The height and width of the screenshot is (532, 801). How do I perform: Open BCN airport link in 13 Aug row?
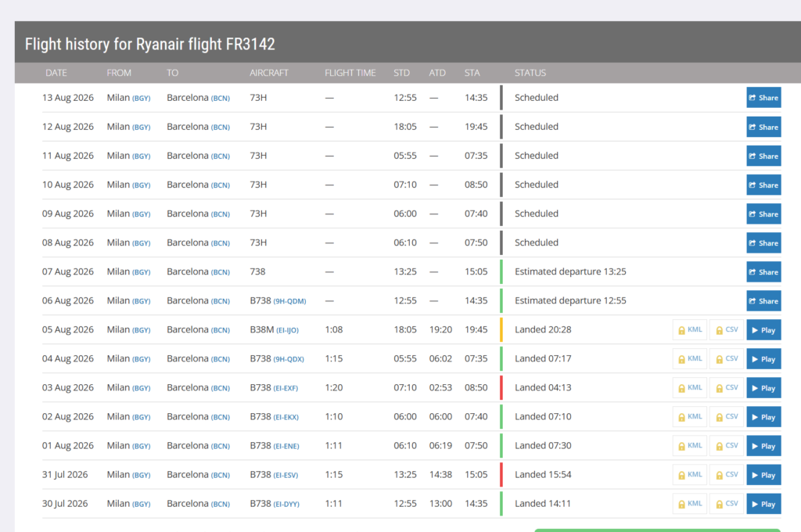(x=220, y=99)
